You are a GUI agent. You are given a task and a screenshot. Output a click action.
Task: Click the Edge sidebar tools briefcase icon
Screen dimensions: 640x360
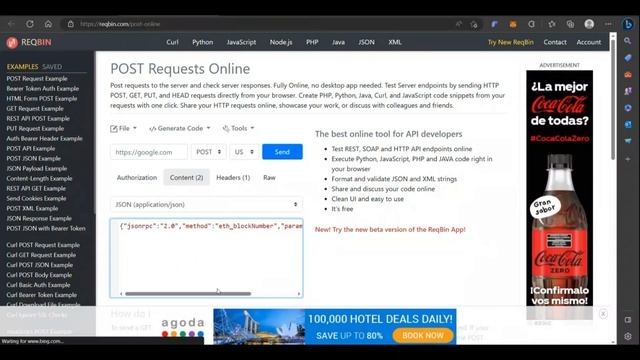click(628, 75)
